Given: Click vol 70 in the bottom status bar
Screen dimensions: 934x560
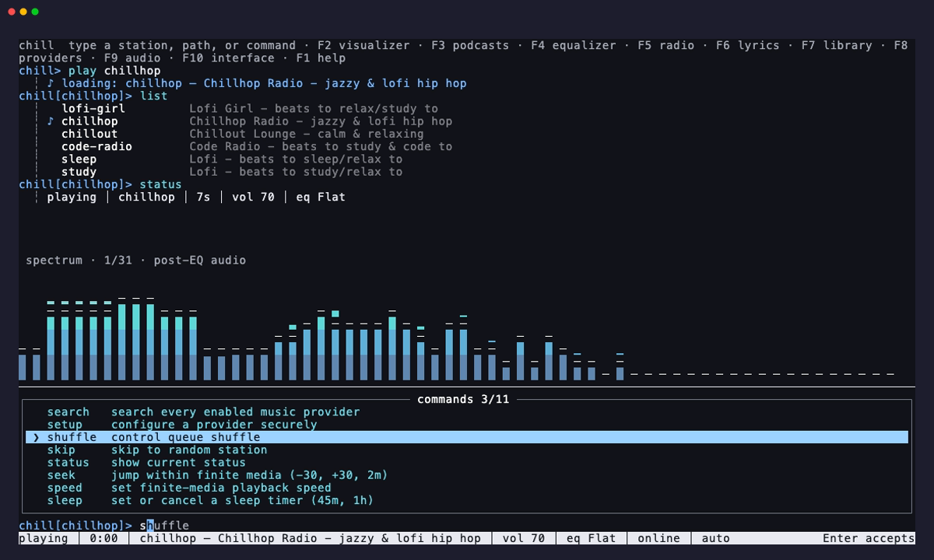Looking at the screenshot, I should pyautogui.click(x=524, y=538).
